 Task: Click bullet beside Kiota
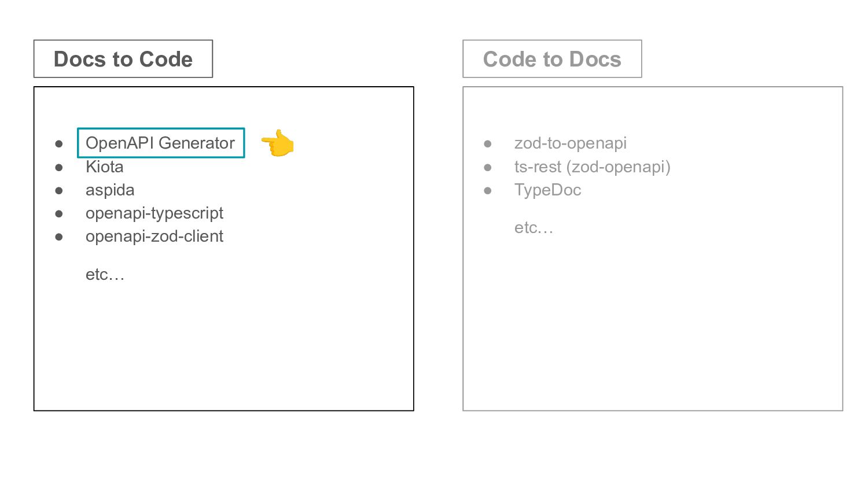(59, 168)
